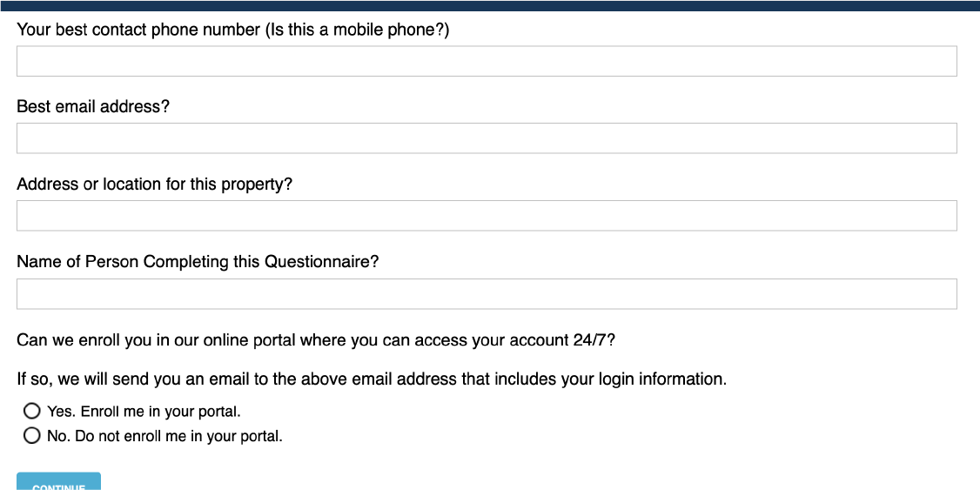This screenshot has height=490, width=980.
Task: Focus the Best email address text box
Action: (487, 138)
